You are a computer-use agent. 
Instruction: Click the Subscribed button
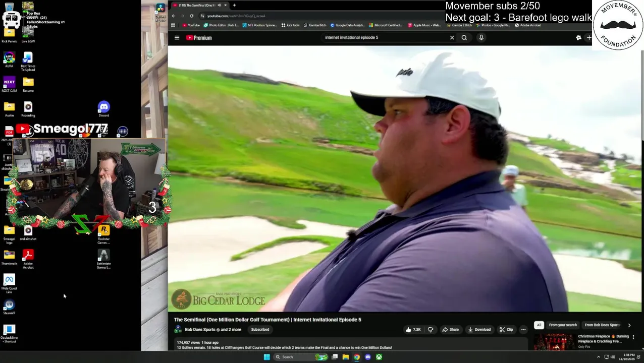[260, 330]
